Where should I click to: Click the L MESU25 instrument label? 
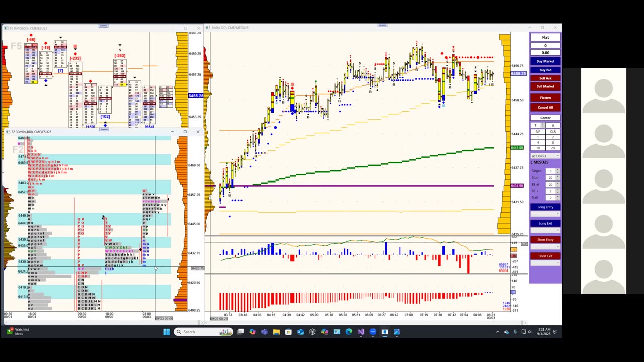point(540,162)
